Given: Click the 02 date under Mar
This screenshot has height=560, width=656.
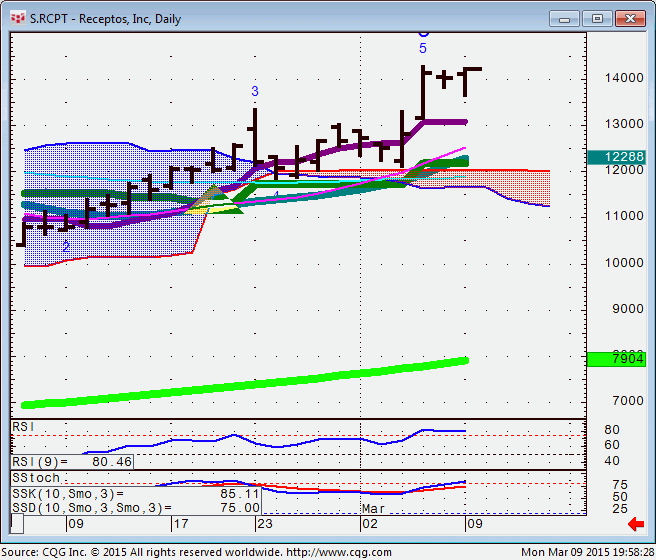Looking at the screenshot, I should (370, 524).
